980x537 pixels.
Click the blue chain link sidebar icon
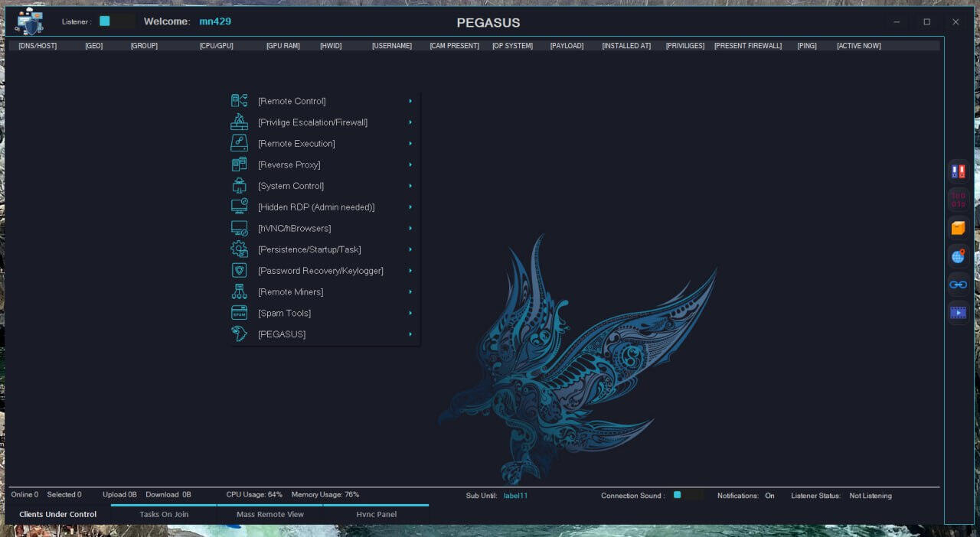958,285
